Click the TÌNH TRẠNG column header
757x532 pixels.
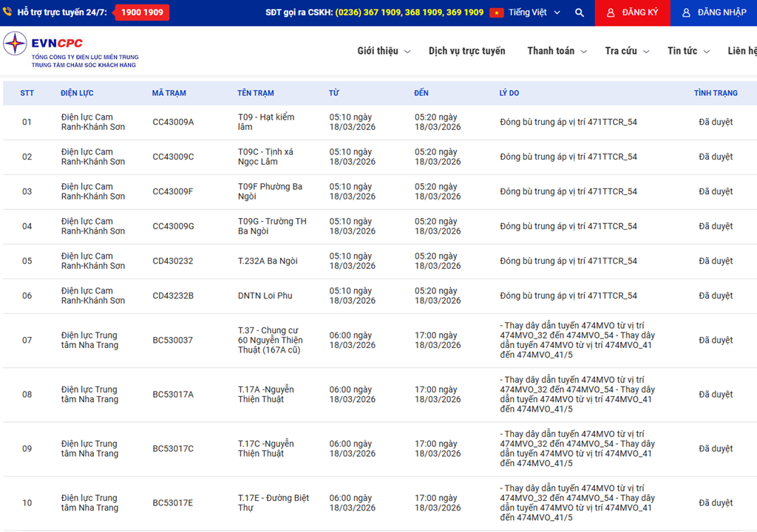click(715, 93)
